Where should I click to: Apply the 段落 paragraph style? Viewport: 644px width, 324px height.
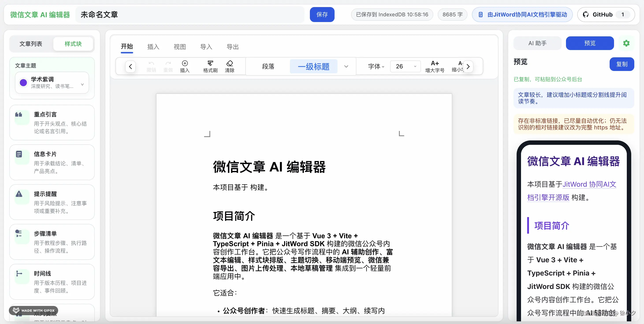click(x=268, y=67)
